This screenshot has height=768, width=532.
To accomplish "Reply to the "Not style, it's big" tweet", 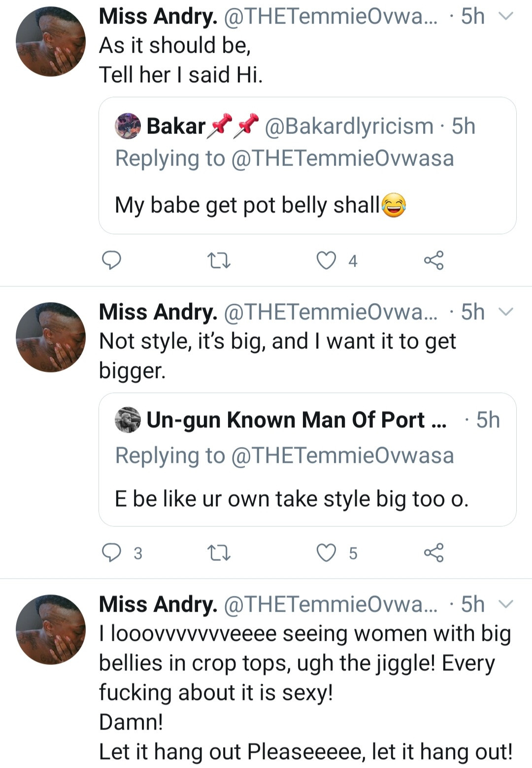I will (x=111, y=553).
